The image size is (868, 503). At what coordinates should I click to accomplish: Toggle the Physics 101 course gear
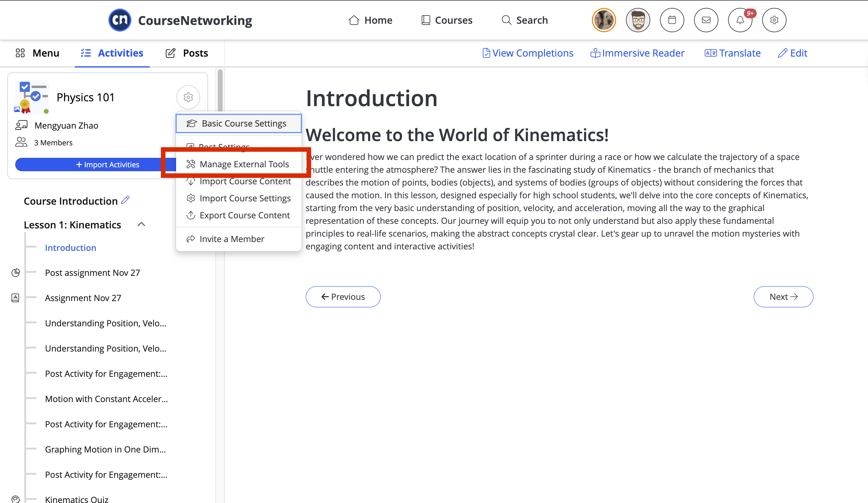pyautogui.click(x=188, y=97)
